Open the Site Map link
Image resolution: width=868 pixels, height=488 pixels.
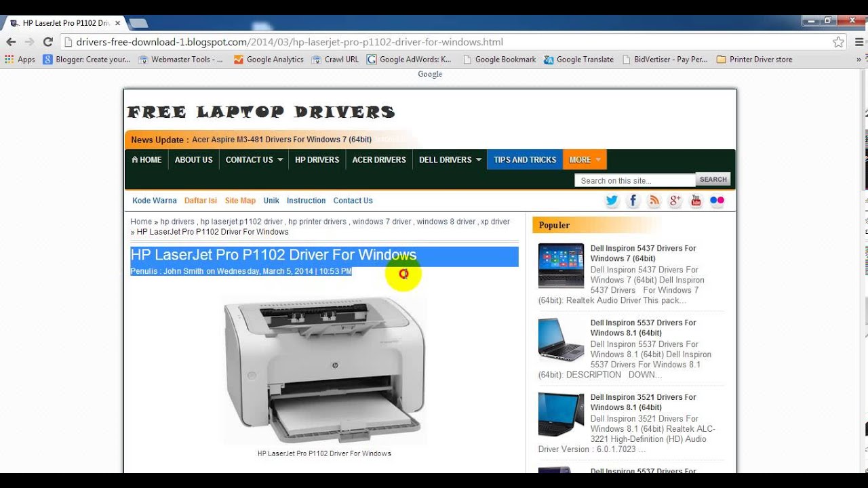pos(240,201)
